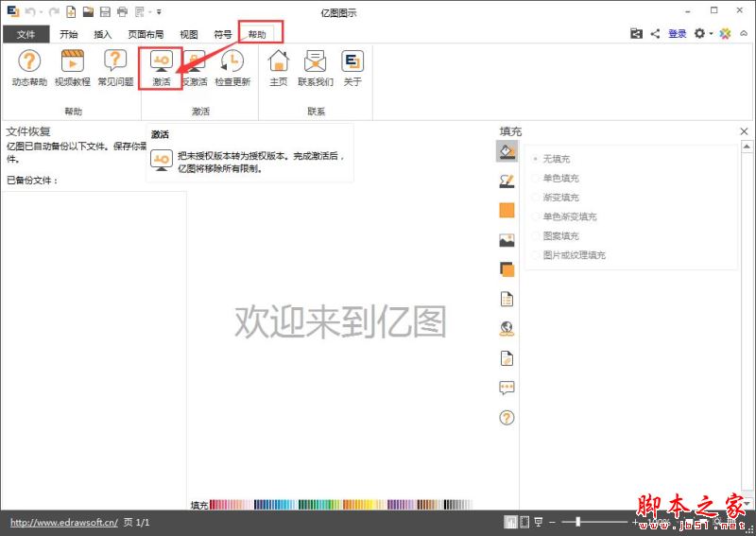
Task: Collapse the ribbon with the up chevron
Action: 744,33
